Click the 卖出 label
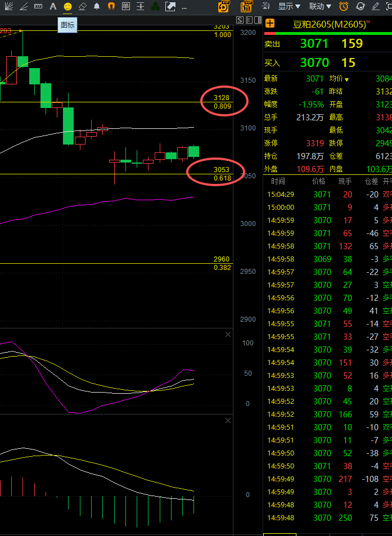The image size is (392, 536). coord(272,44)
